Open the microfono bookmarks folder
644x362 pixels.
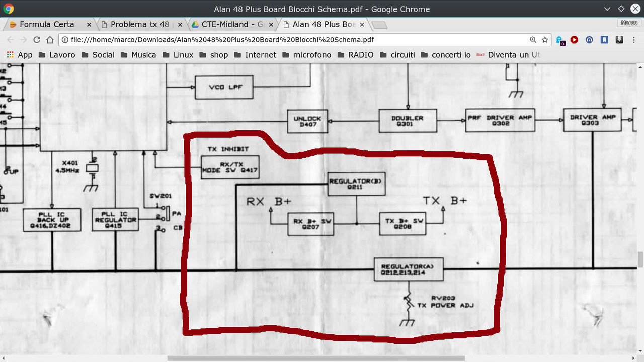click(x=306, y=55)
